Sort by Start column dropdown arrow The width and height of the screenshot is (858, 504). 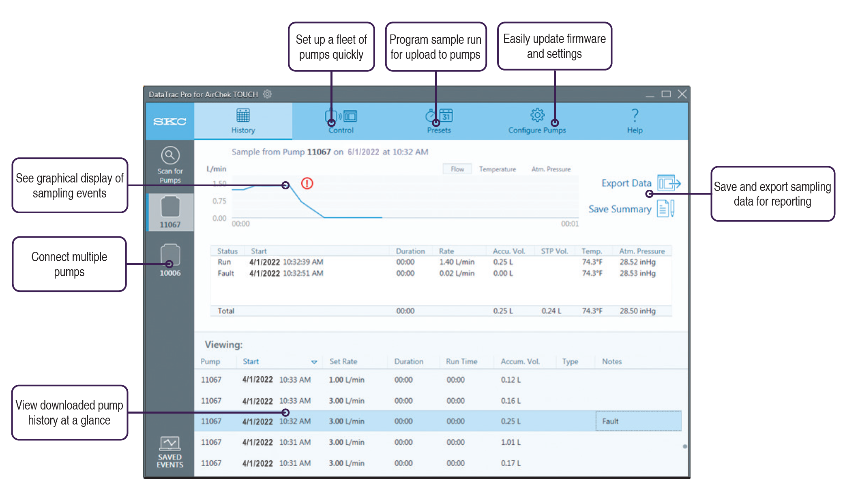click(314, 362)
